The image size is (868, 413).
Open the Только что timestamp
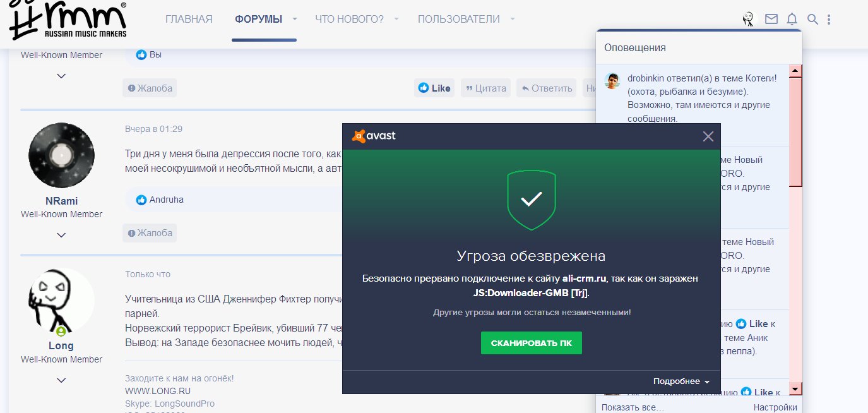pos(148,274)
